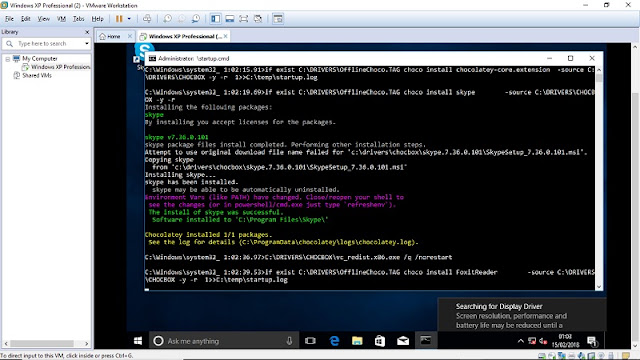Click the library horizontal scrollbar
Image resolution: width=640 pixels, height=360 pixels.
pos(46,344)
